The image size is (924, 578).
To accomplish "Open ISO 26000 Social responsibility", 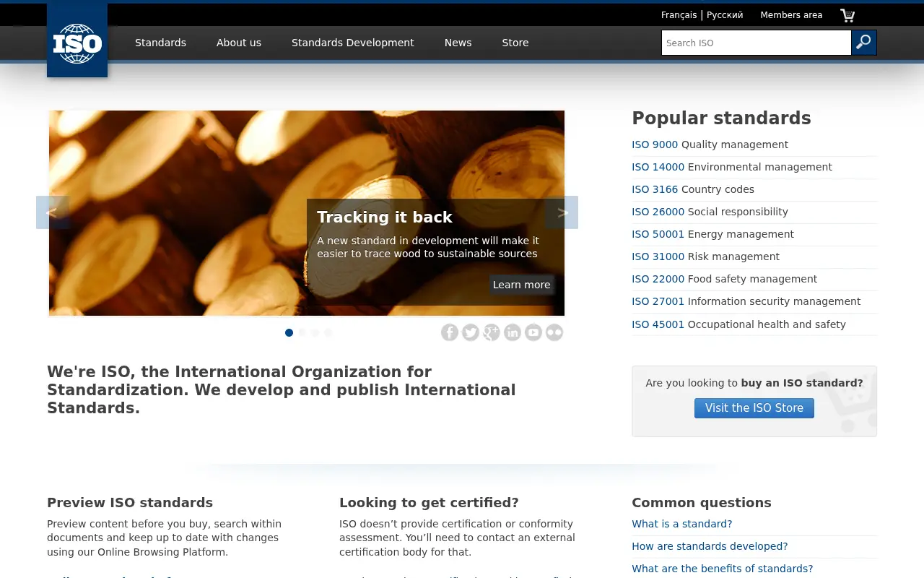I will pyautogui.click(x=710, y=212).
